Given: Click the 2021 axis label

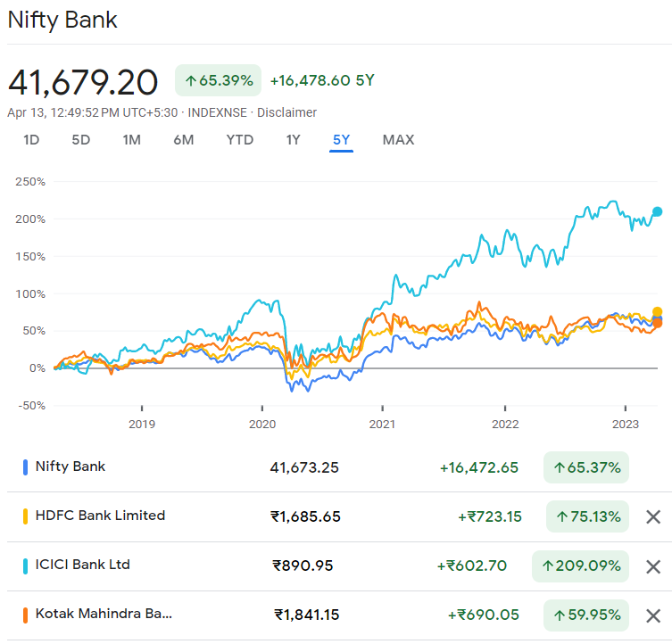Looking at the screenshot, I should click(x=382, y=424).
